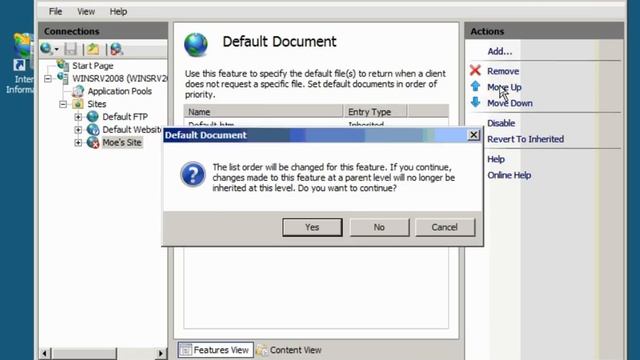The width and height of the screenshot is (640, 360).
Task: Click Move Up action
Action: pyautogui.click(x=504, y=87)
